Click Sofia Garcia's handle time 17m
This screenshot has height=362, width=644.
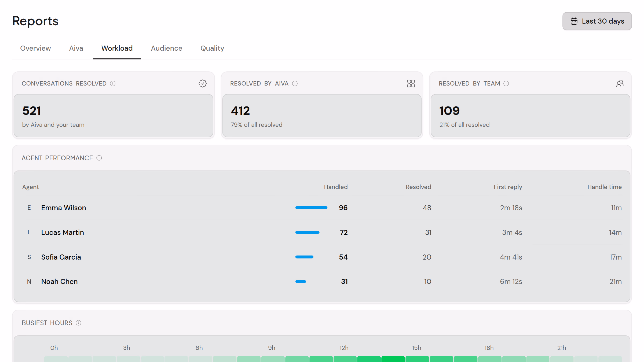click(616, 257)
